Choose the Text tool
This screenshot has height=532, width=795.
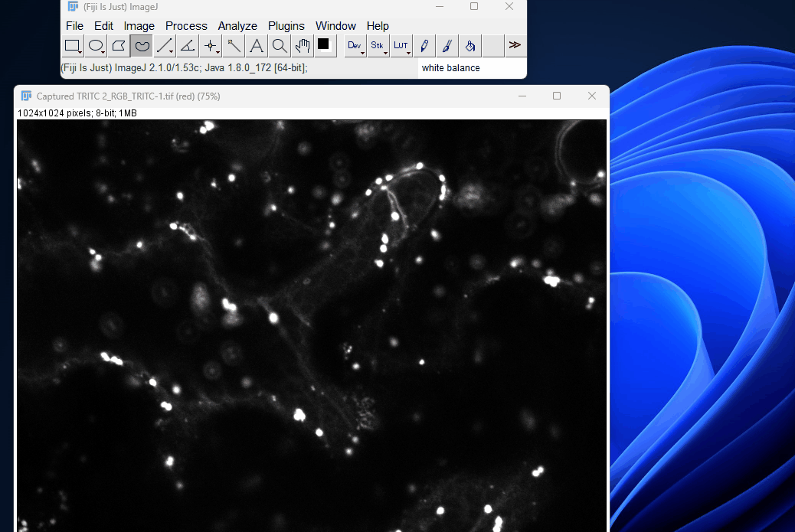pos(257,46)
